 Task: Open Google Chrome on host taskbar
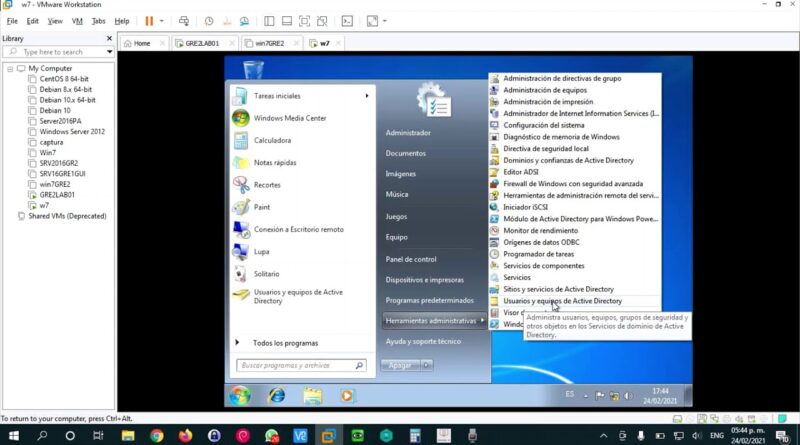(157, 435)
